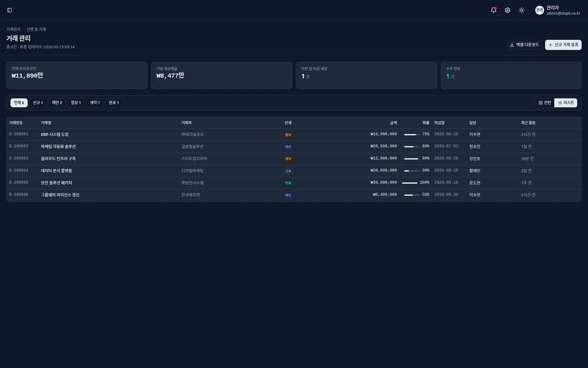Open deal 마케팅 자동화 솔루션
This screenshot has width=588, height=368.
[58, 147]
